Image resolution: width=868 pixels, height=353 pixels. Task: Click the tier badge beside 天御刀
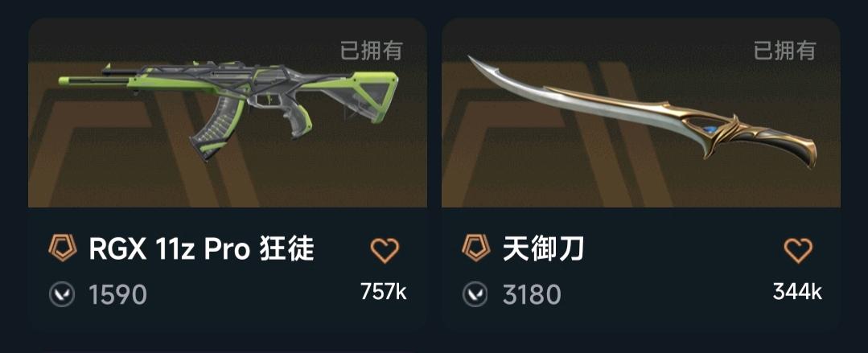click(476, 248)
